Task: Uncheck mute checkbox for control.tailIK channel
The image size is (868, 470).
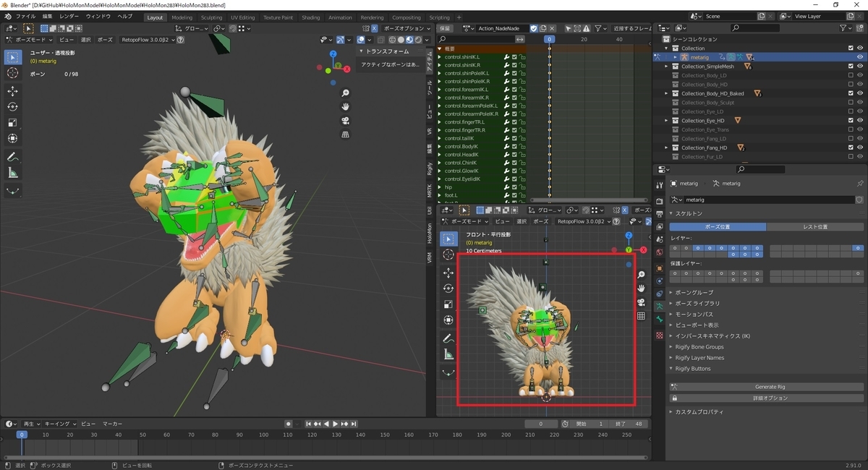Action: 514,138
